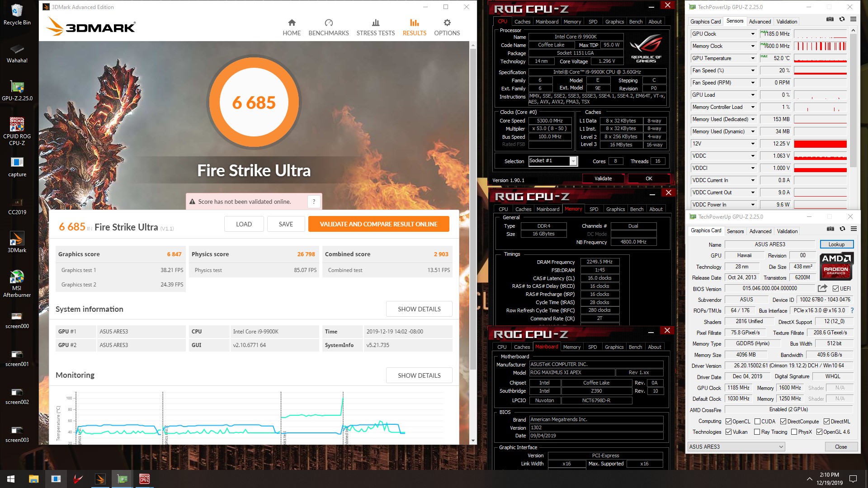The height and width of the screenshot is (488, 868).
Task: Toggle OpenGL 4.6 checkbox in GPU-Z
Action: 819,432
